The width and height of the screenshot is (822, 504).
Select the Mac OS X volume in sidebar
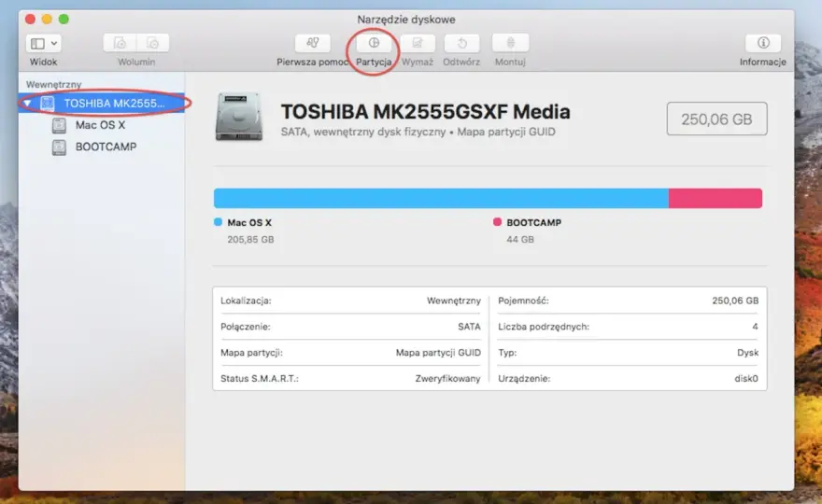[100, 125]
